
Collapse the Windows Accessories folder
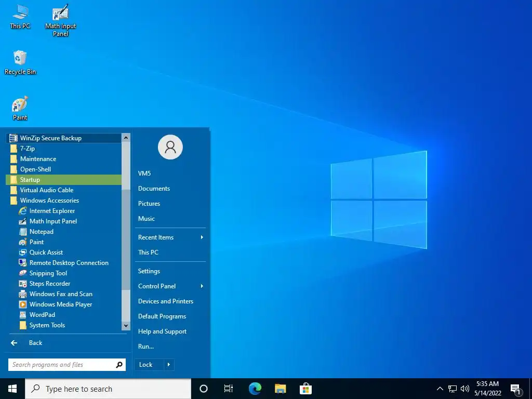tap(63, 201)
